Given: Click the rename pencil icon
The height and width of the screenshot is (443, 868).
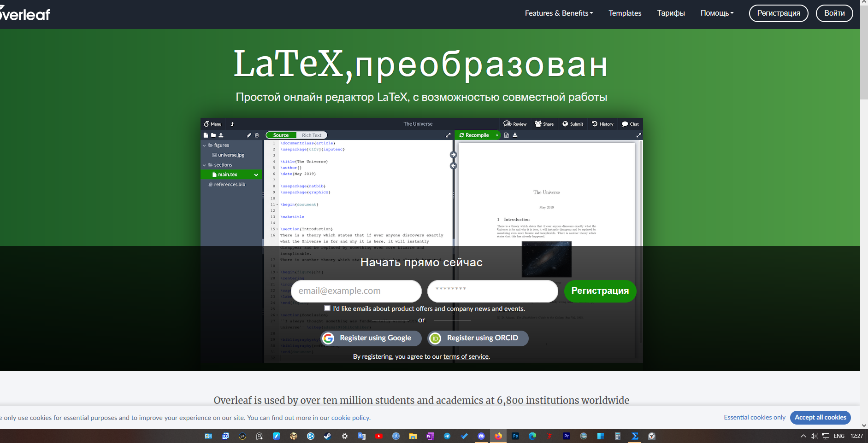Looking at the screenshot, I should (249, 135).
